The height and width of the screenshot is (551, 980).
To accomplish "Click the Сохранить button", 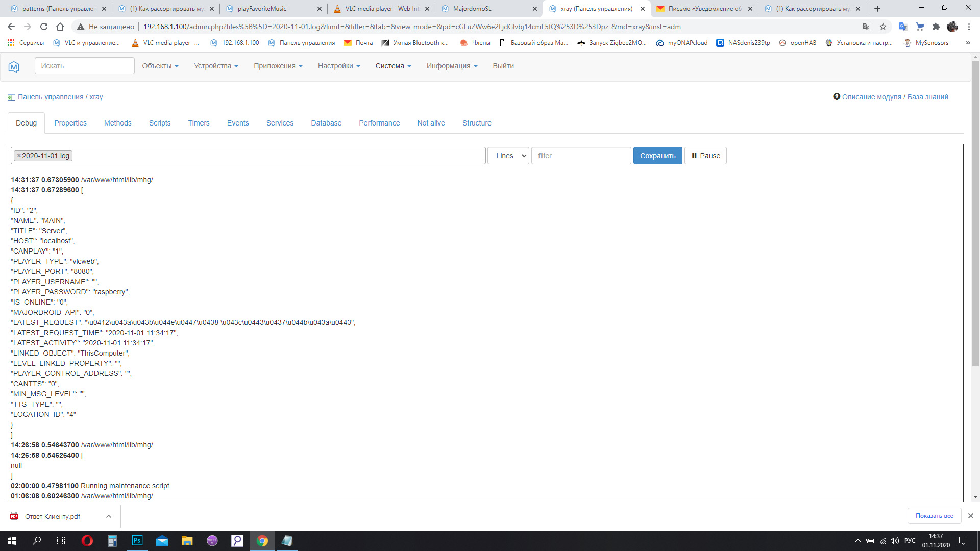I will click(x=657, y=156).
